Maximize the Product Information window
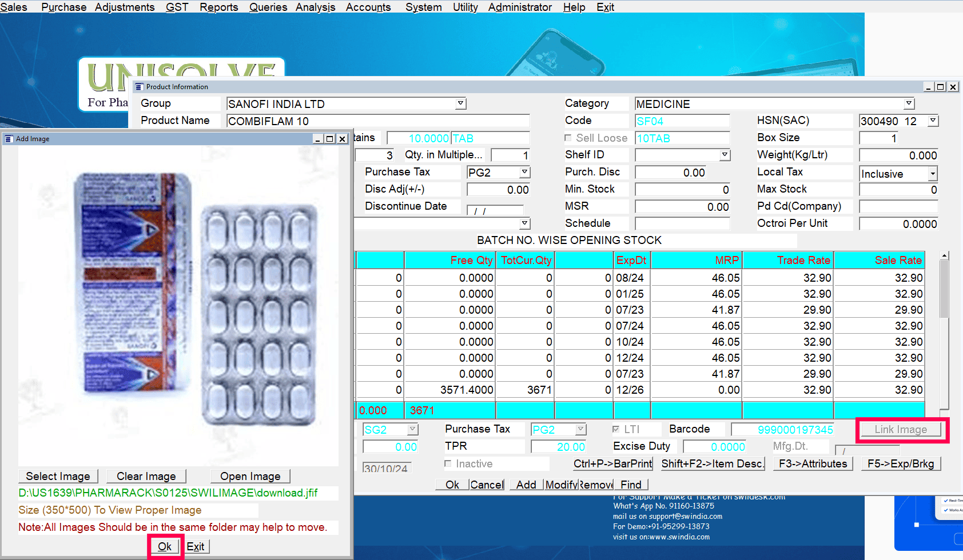963x560 pixels. [941, 87]
